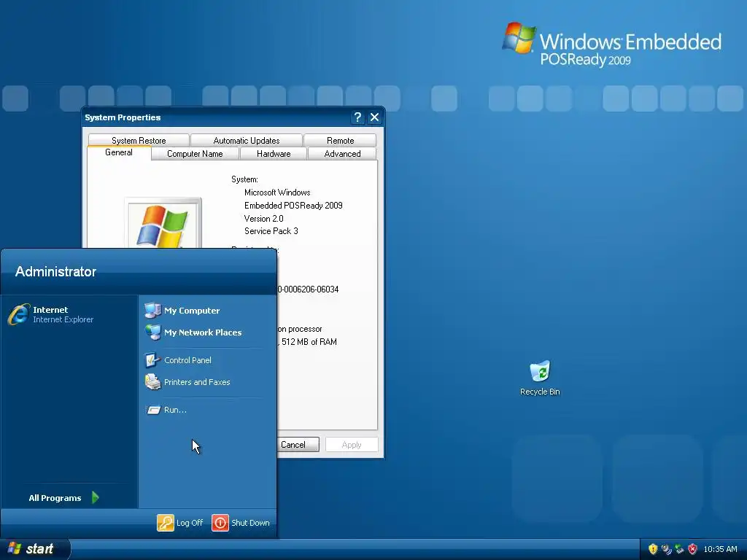747x560 pixels.
Task: Click the Apply button in System Properties
Action: point(352,444)
